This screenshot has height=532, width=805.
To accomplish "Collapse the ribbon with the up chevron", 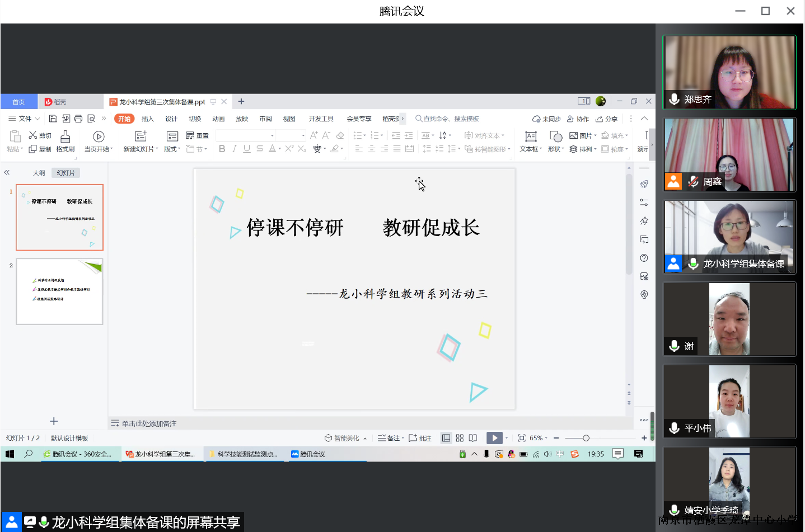I will pyautogui.click(x=644, y=119).
